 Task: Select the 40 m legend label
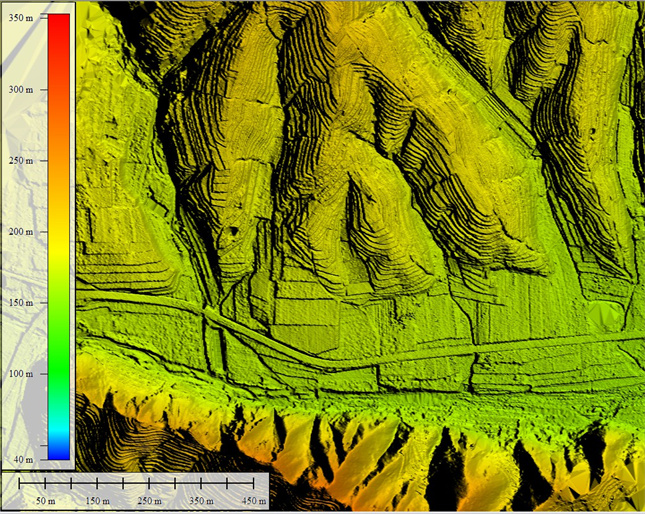click(x=23, y=459)
